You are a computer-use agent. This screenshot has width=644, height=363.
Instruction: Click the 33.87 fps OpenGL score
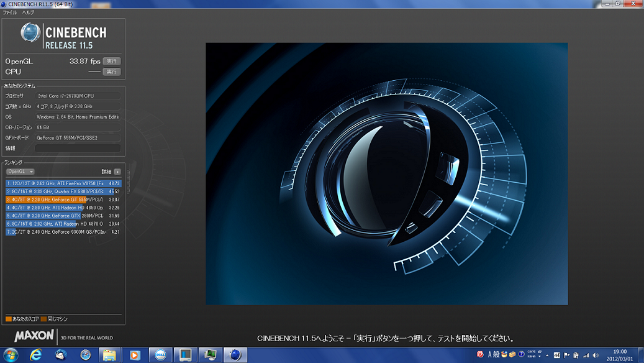pos(84,62)
